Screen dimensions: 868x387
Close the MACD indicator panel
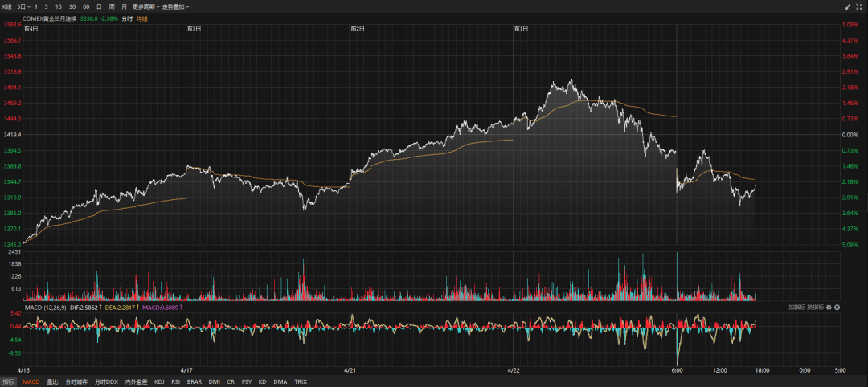pos(837,307)
